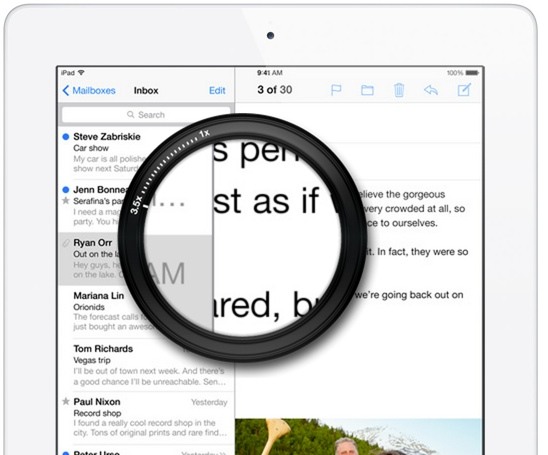Go back to Mailboxes

tap(89, 91)
